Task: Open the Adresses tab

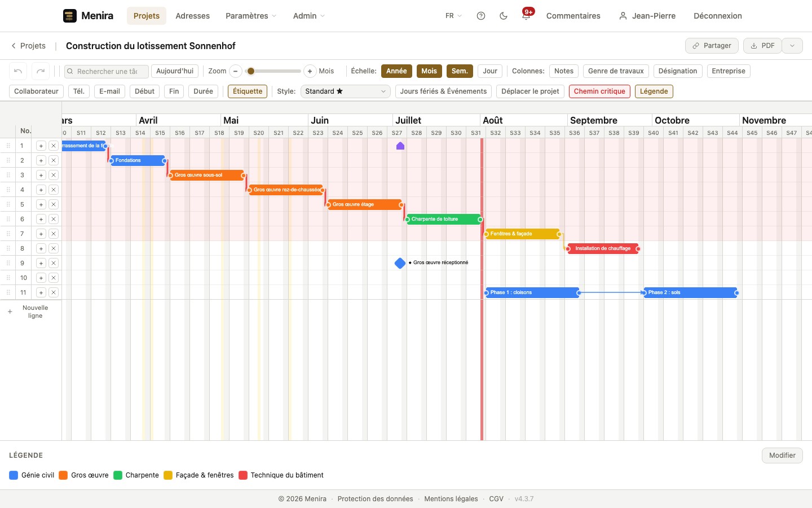Action: click(192, 16)
